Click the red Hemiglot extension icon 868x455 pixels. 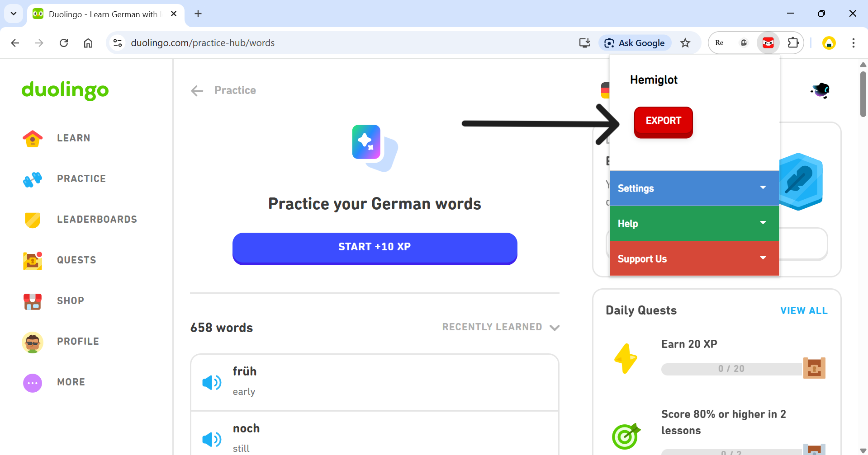(768, 43)
